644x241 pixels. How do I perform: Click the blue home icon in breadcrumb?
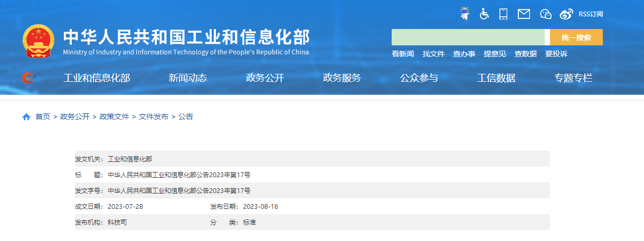pos(26,117)
